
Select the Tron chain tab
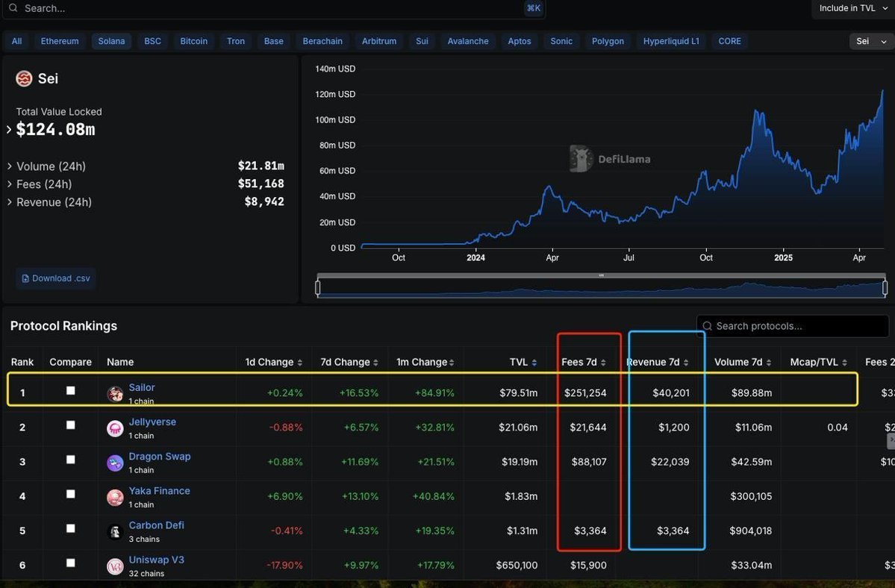tap(236, 41)
